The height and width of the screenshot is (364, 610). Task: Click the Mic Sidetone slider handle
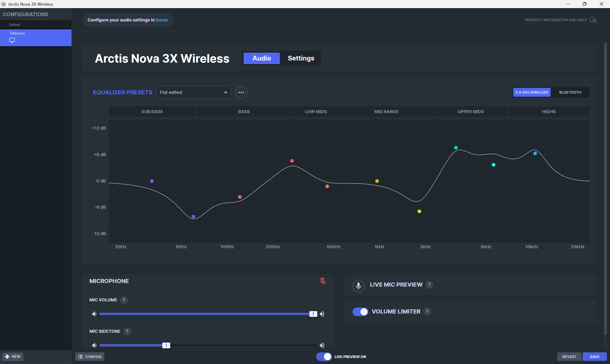point(166,345)
